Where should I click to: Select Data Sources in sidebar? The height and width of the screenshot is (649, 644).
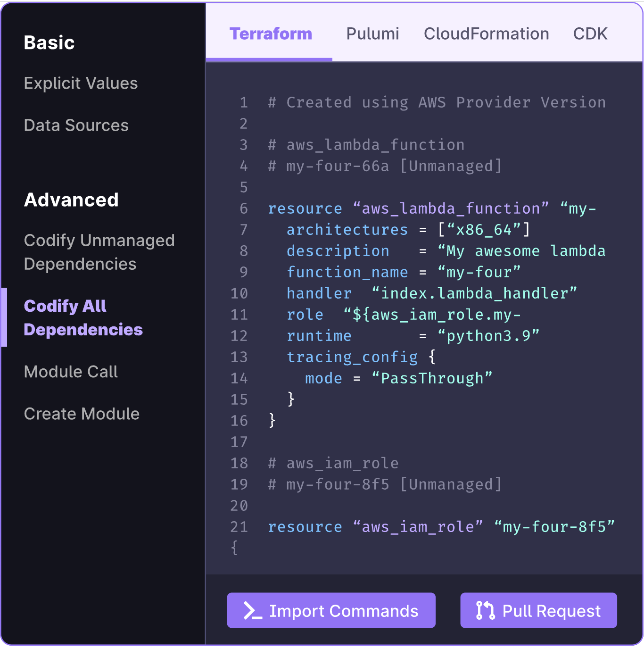(76, 125)
